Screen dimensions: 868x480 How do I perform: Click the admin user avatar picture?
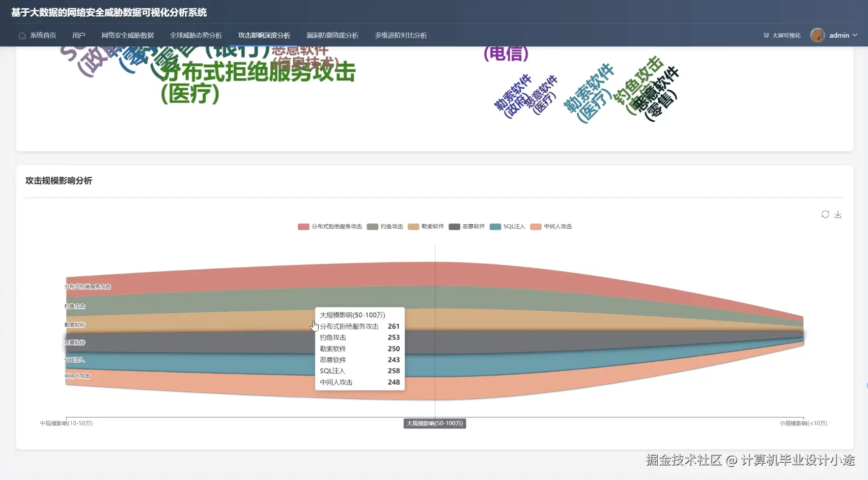818,35
